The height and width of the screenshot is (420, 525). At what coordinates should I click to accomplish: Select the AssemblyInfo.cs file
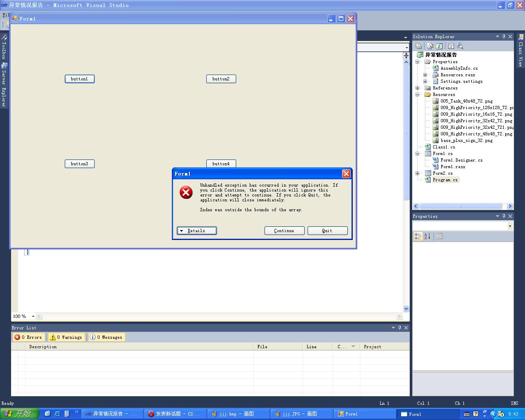[x=459, y=68]
